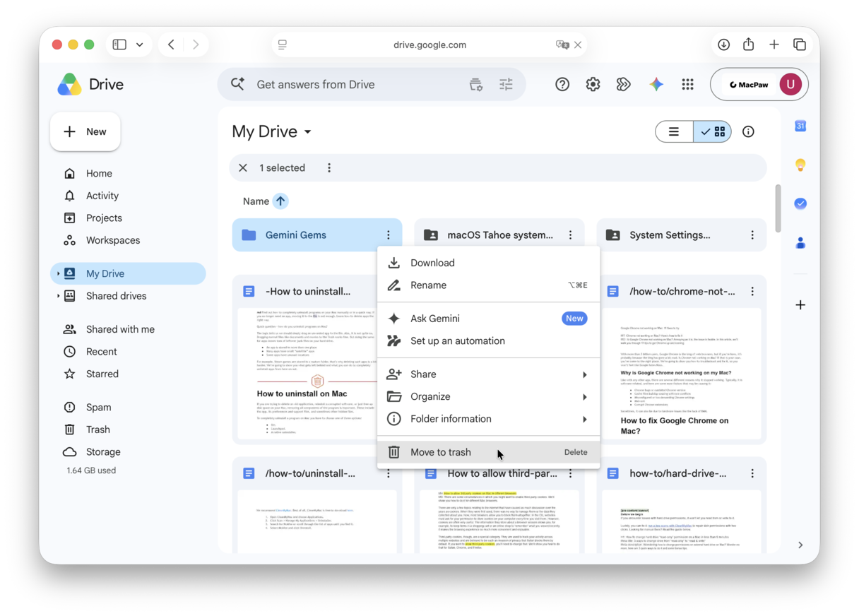Screen dimensions: 859x616
Task: Open Shared with me
Action: [128, 329]
